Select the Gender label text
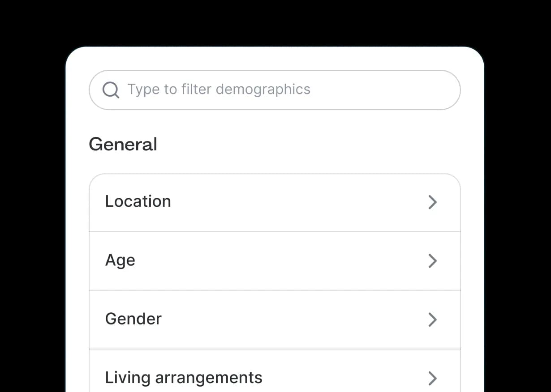Screen dimensions: 551x392 (x=133, y=319)
